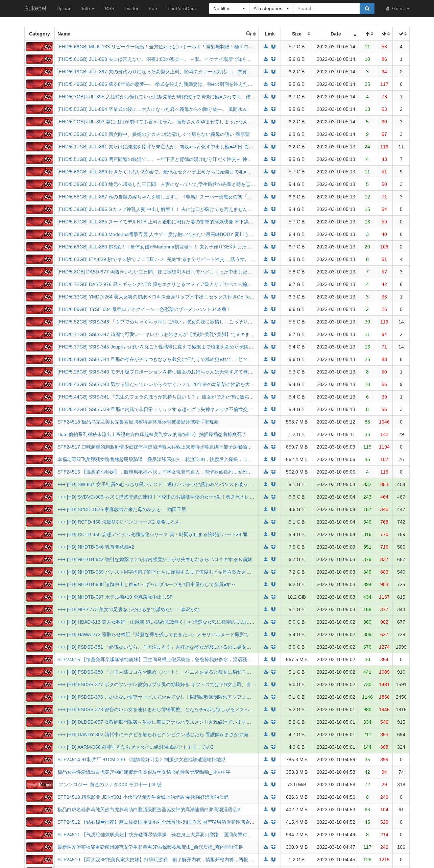
Task: Click completed count 2450
Action: (401, 697)
